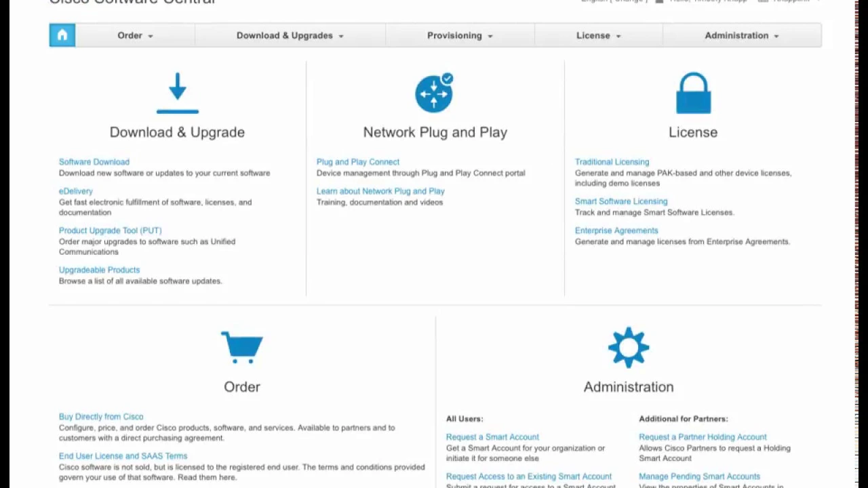The width and height of the screenshot is (868, 488).
Task: Open the Traditional Licensing link
Action: point(612,162)
